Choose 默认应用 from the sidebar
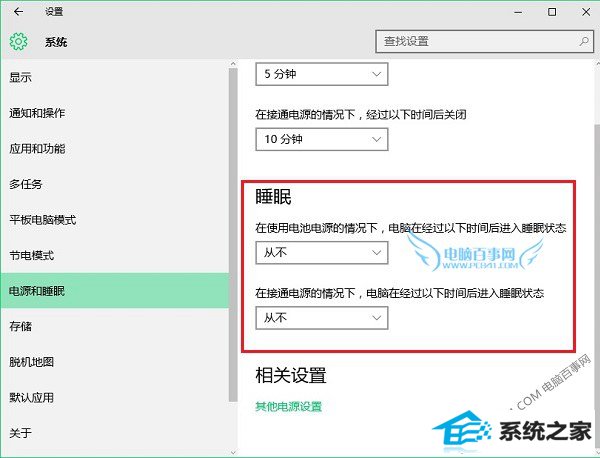This screenshot has height=458, width=600. pyautogui.click(x=32, y=397)
